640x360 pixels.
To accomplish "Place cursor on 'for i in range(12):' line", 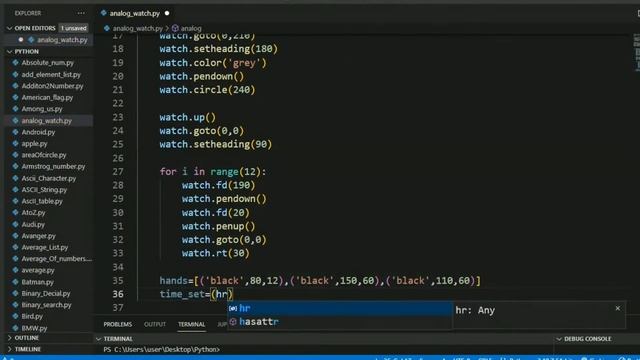I will 213,172.
